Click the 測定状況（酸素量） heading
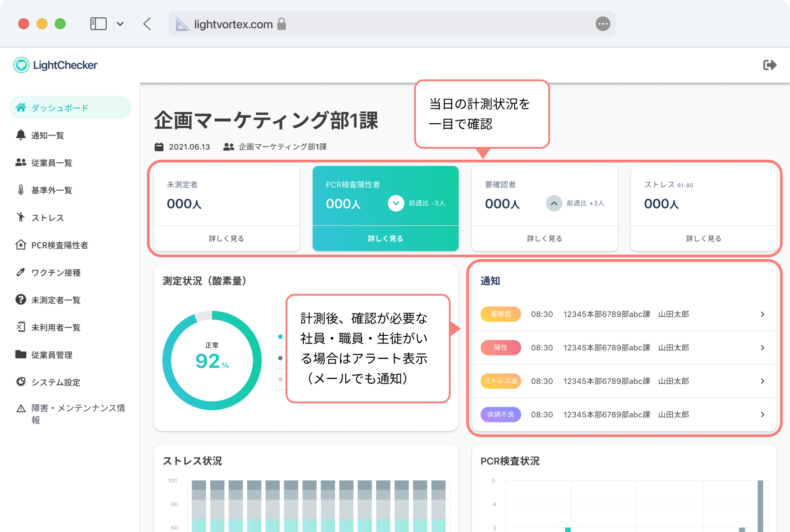Screen dimensions: 790x532 [x=205, y=281]
